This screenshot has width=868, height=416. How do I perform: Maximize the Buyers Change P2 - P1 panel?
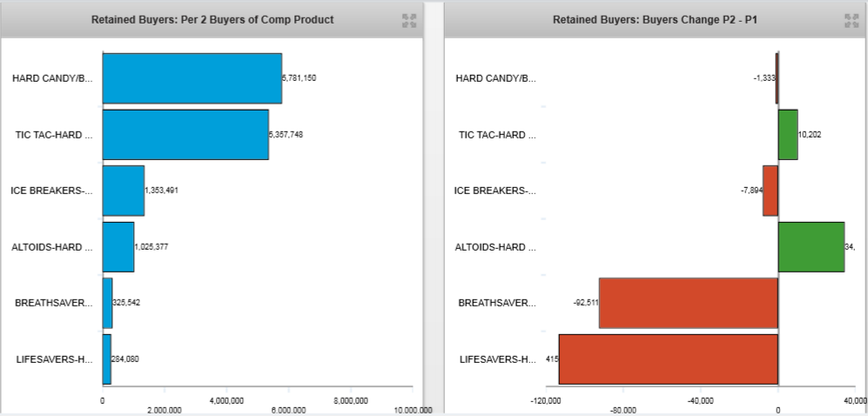pyautogui.click(x=851, y=20)
